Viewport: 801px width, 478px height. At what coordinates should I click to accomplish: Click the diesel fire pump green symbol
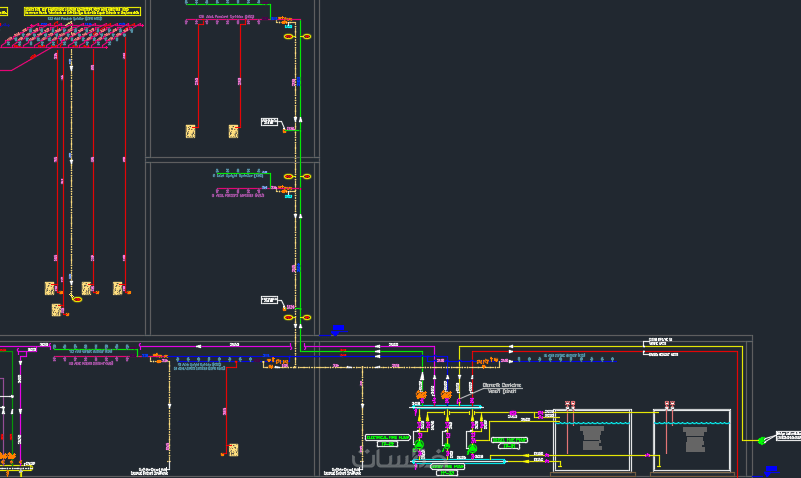click(473, 449)
